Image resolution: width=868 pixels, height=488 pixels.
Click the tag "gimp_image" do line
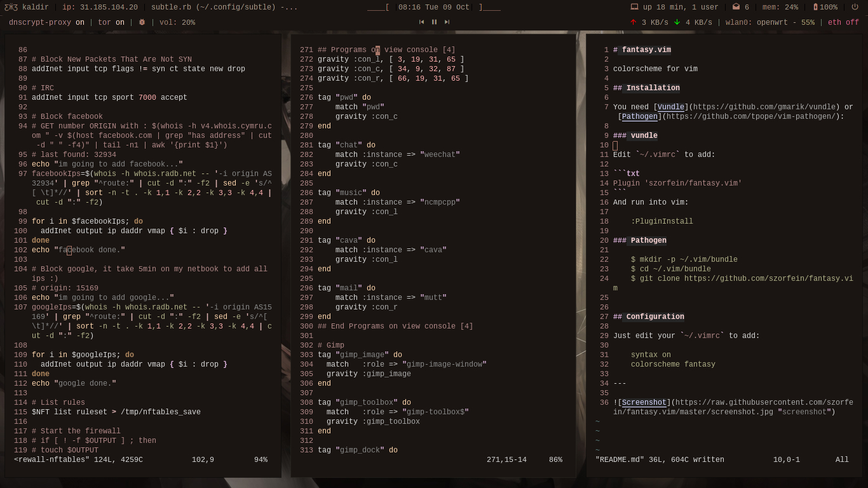click(x=360, y=355)
